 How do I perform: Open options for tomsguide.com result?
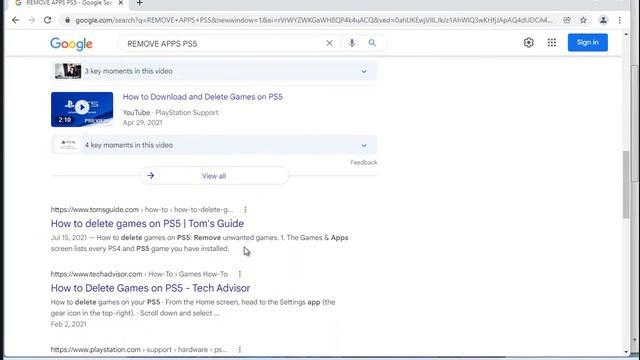pos(245,209)
